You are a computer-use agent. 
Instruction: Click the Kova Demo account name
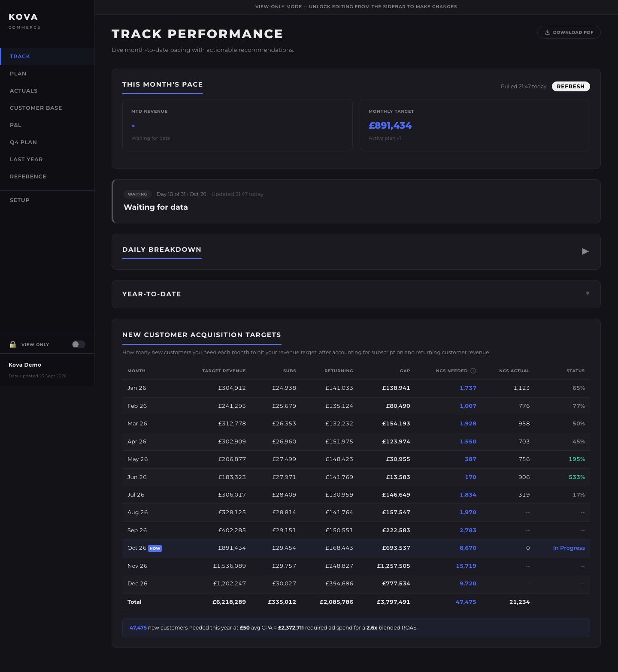pos(25,365)
